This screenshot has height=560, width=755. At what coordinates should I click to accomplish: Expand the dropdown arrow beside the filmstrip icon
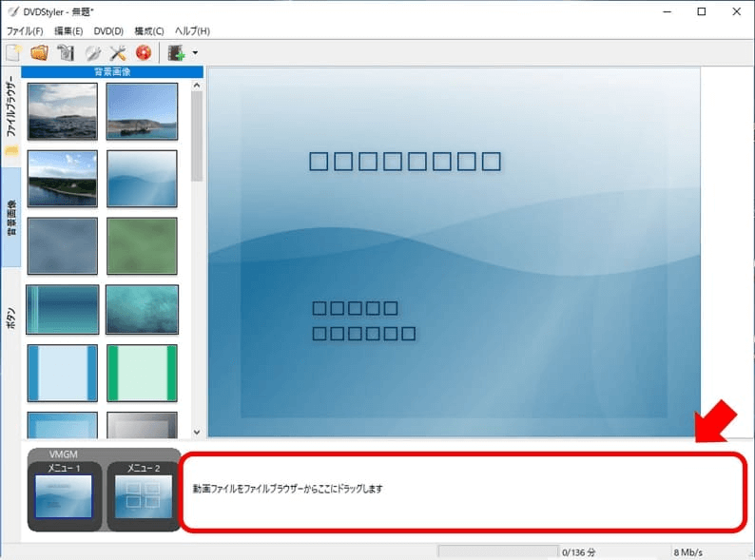[x=195, y=53]
